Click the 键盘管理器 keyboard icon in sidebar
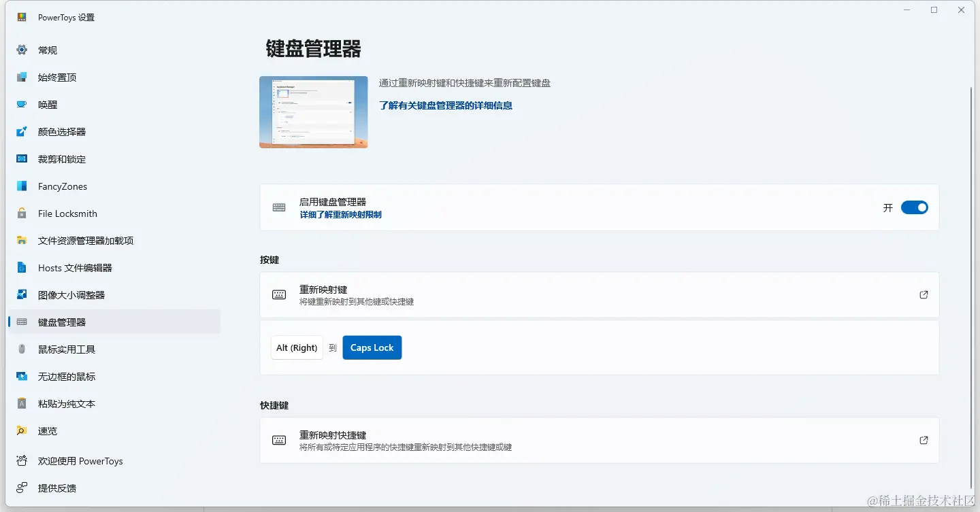The image size is (980, 512). [x=22, y=322]
